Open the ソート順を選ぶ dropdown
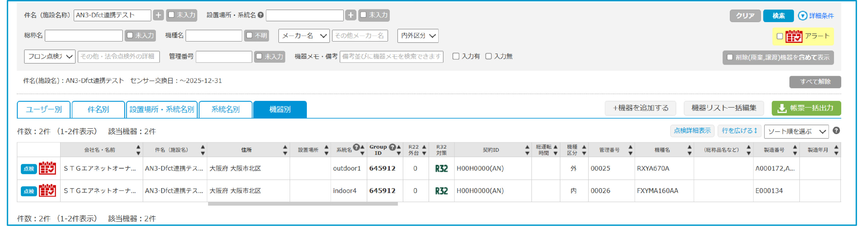The width and height of the screenshot is (868, 232). tap(796, 131)
